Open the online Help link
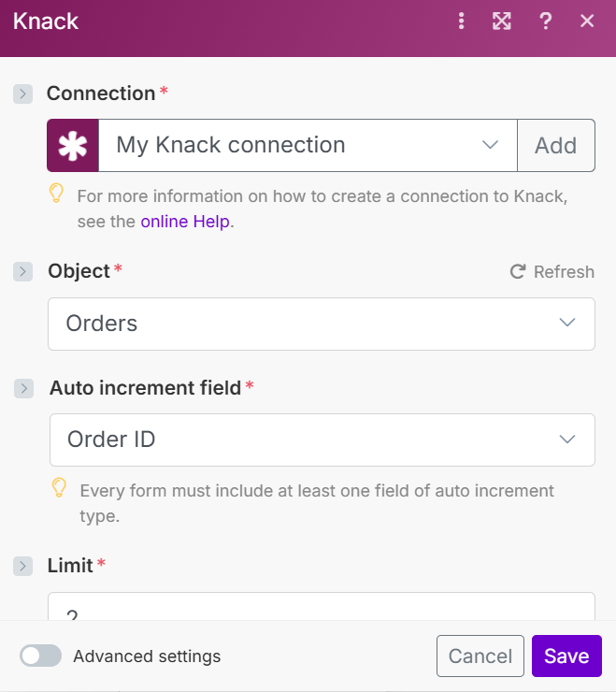This screenshot has width=616, height=692. [186, 222]
